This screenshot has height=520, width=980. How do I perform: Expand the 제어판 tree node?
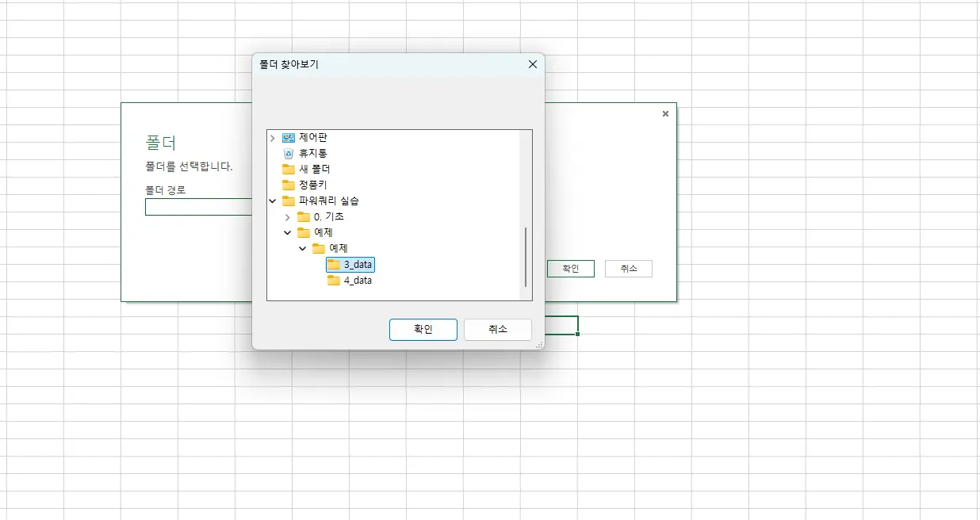click(x=272, y=138)
